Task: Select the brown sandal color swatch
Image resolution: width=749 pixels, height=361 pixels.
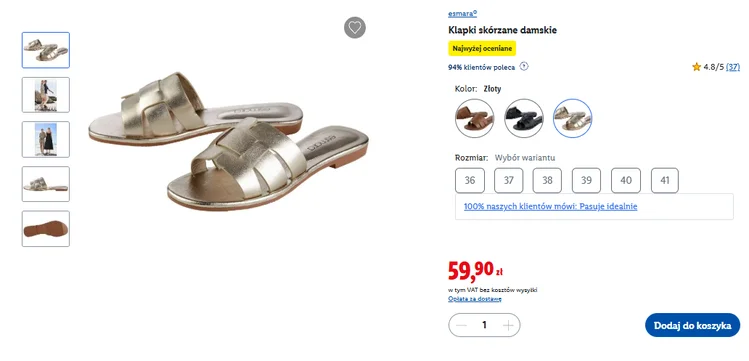Action: click(474, 118)
